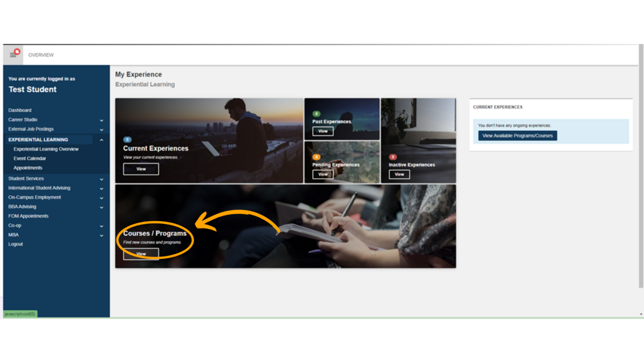Click the orange zero badge on Pending Experiences
This screenshot has height=363, width=644.
click(316, 156)
